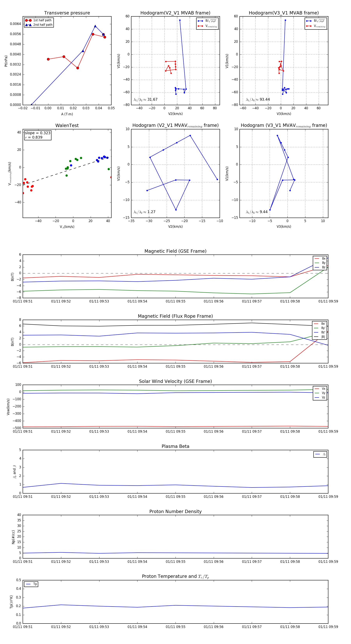Click the 'WalenTest' plot title
The width and height of the screenshot is (351, 644).
(67, 125)
